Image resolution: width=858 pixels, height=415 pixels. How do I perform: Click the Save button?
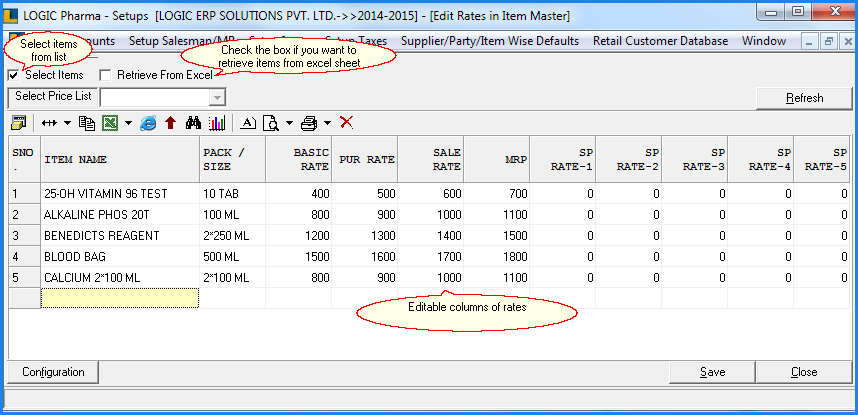[712, 372]
